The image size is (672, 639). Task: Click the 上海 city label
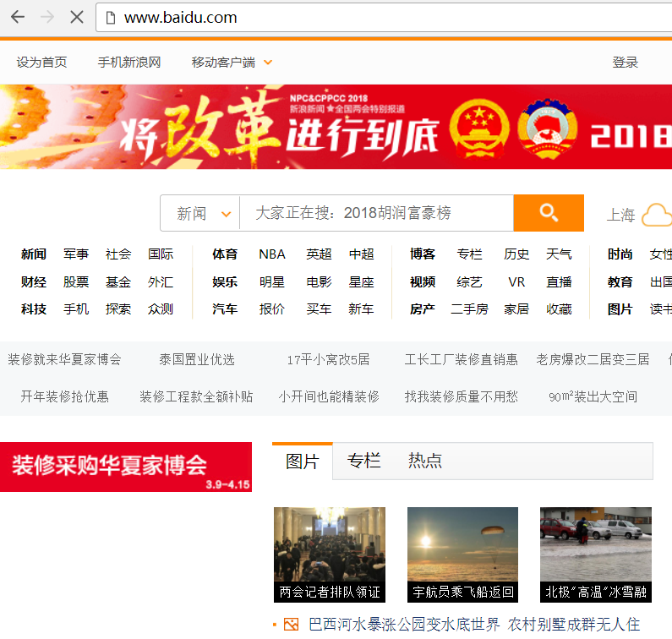(620, 216)
